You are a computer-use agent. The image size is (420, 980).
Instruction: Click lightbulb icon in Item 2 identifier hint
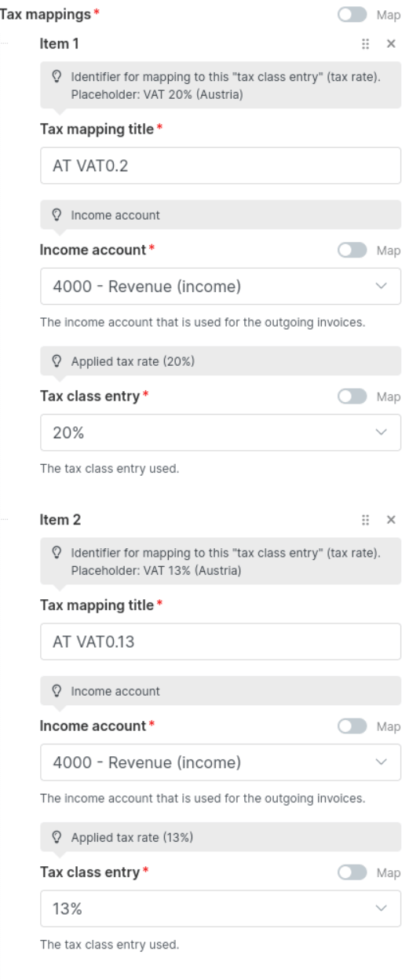[x=56, y=554]
